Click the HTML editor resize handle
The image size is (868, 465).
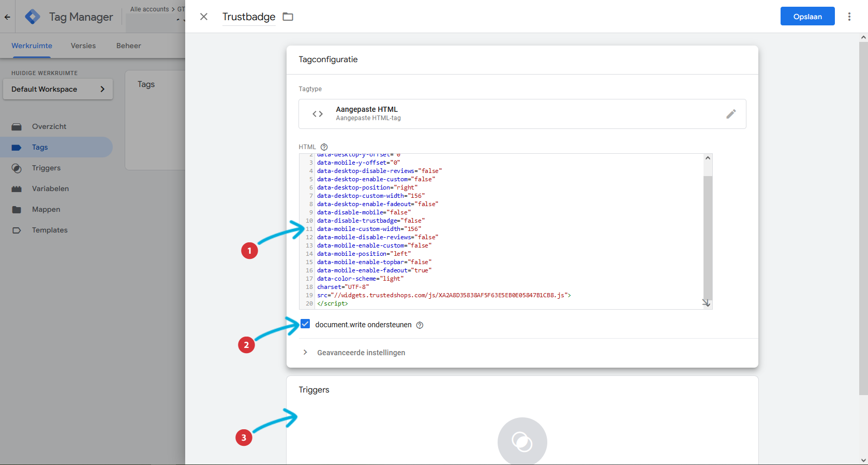tap(706, 303)
